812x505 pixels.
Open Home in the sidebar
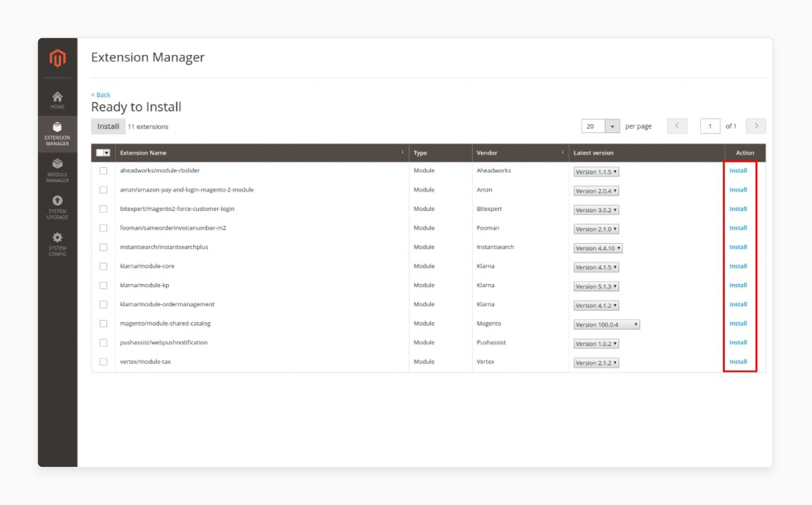[57, 100]
